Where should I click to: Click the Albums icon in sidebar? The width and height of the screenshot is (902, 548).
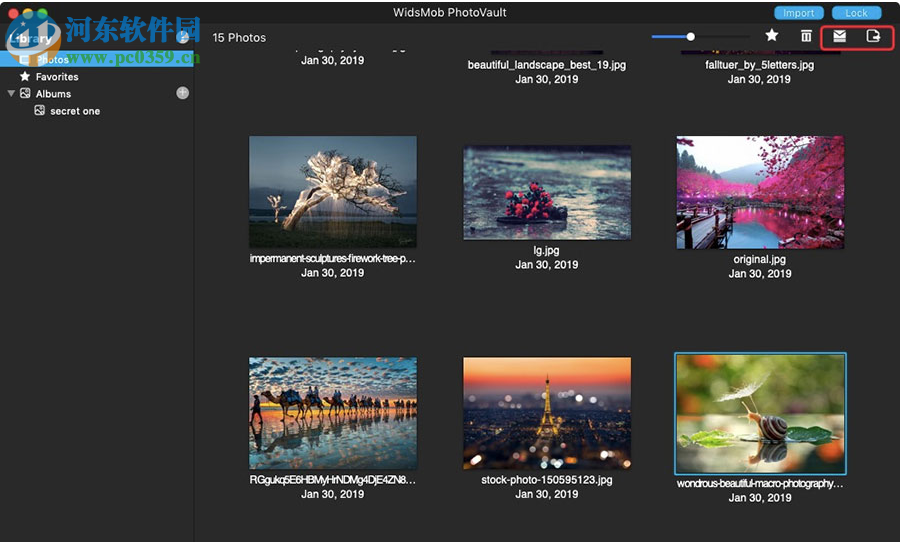[x=25, y=93]
